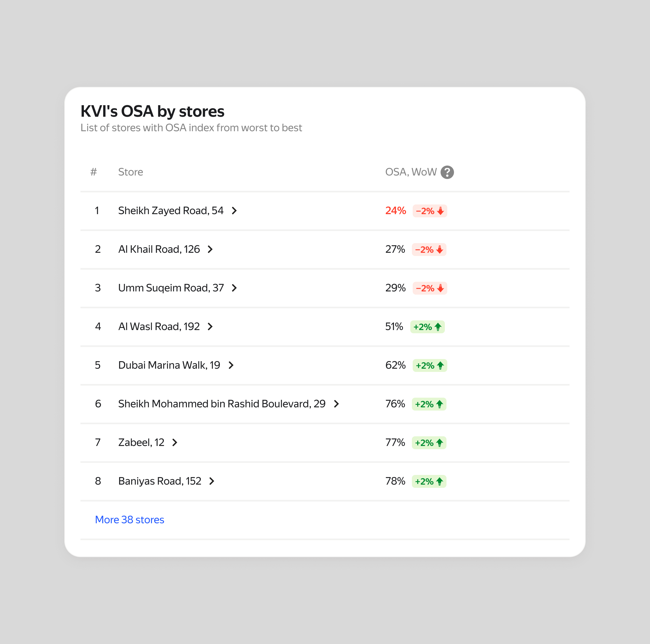Viewport: 650px width, 644px height.
Task: Click the green +2% badge for Al Wasl Road
Action: 427,327
